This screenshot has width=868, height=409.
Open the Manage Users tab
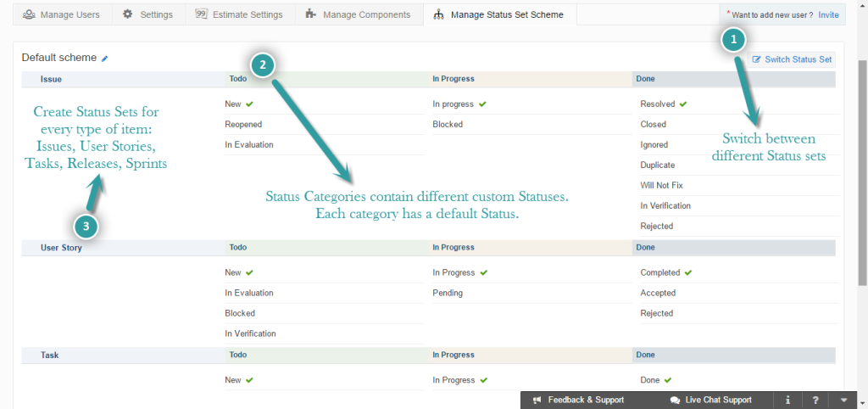pos(61,14)
